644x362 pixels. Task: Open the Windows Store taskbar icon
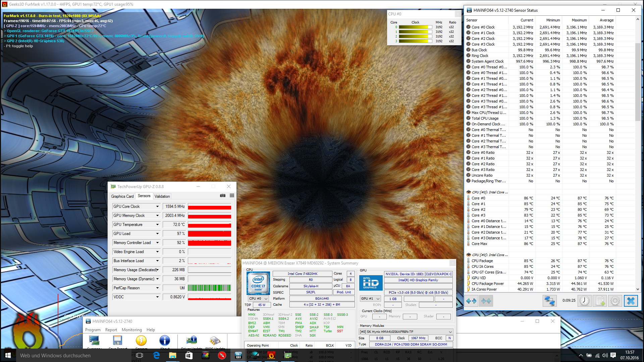(x=189, y=355)
